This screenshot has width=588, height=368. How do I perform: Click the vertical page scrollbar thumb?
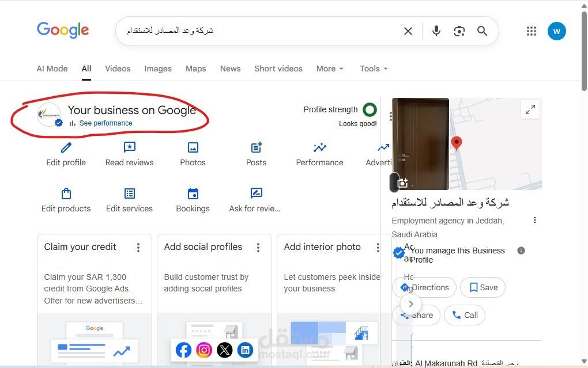[x=584, y=51]
